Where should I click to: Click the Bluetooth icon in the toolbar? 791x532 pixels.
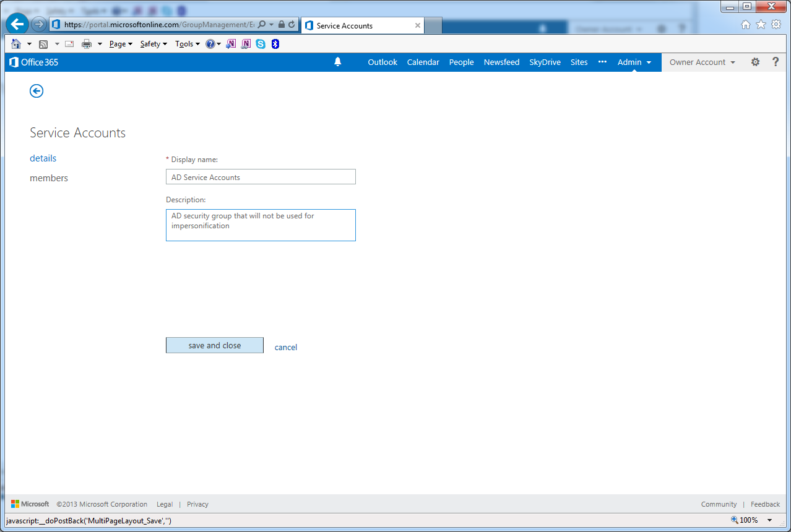click(x=275, y=44)
